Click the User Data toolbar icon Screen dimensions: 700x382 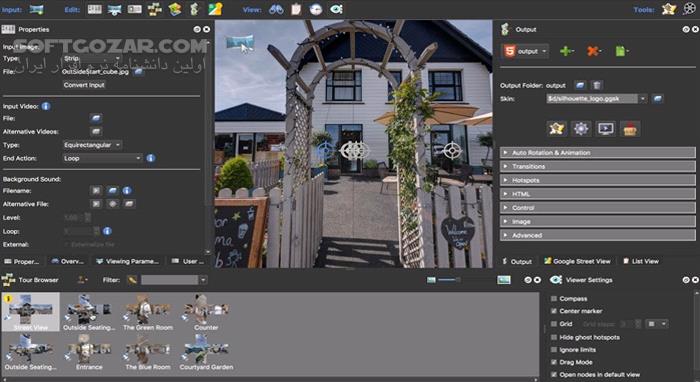tap(134, 9)
